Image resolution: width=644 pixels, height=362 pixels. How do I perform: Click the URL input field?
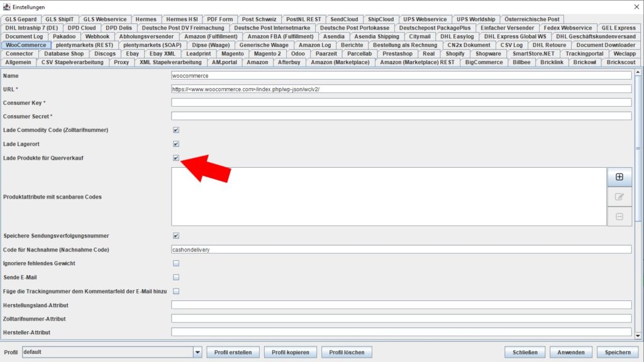tap(401, 89)
